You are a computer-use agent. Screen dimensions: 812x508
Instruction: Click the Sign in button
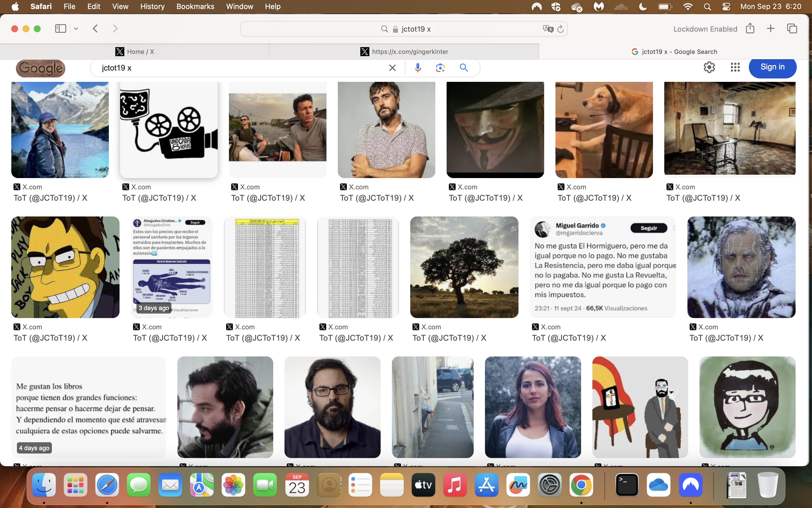pos(773,67)
